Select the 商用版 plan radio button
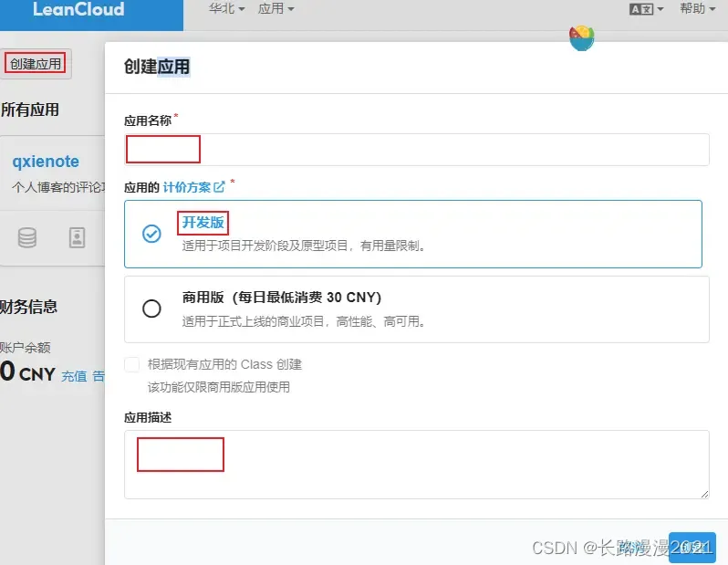The image size is (728, 565). (x=151, y=309)
